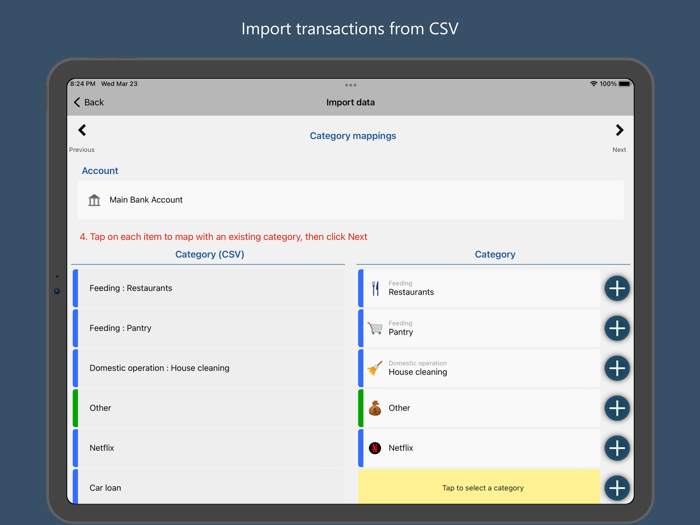The width and height of the screenshot is (700, 525).
Task: Click the plus button beside Tap to select
Action: [x=617, y=488]
